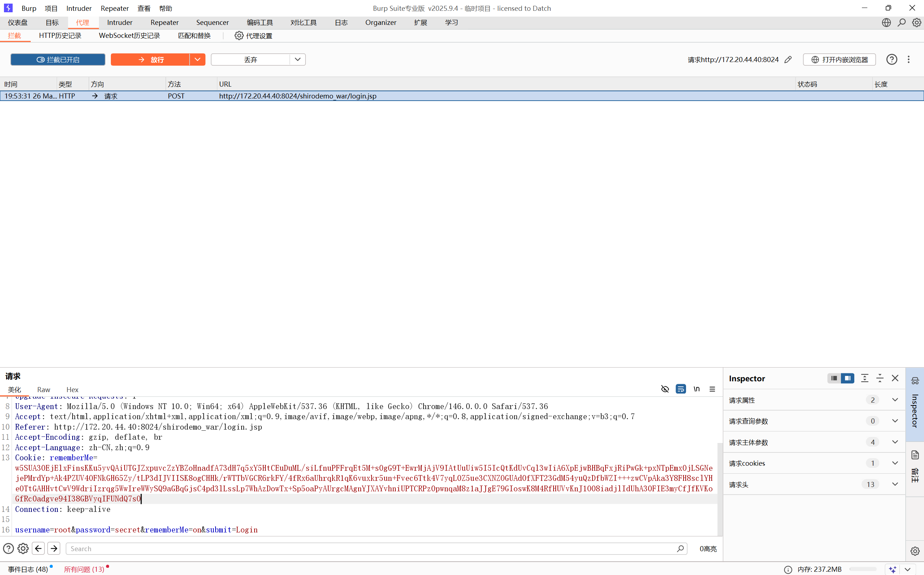Toggle non-printable characters \n icon

click(x=697, y=389)
